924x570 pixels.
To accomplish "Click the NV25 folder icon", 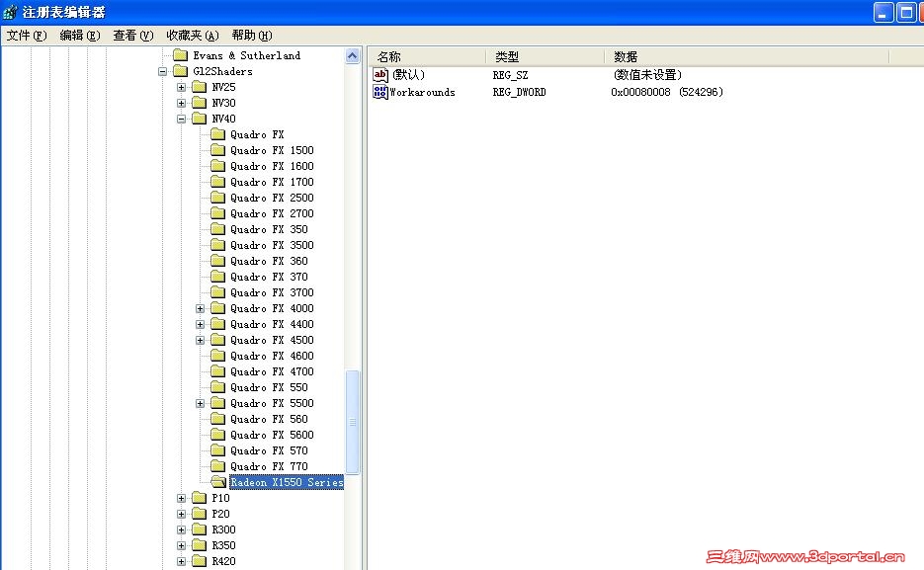I will [200, 87].
